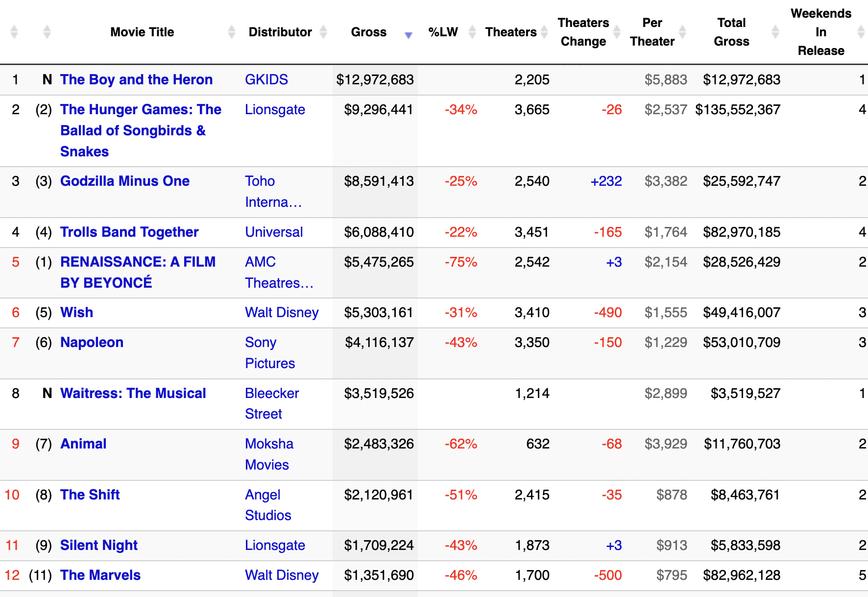Open RENAISSANCE: A FILM BY BEYONCÉ link
Screen dimensions: 868x597
[x=138, y=272]
